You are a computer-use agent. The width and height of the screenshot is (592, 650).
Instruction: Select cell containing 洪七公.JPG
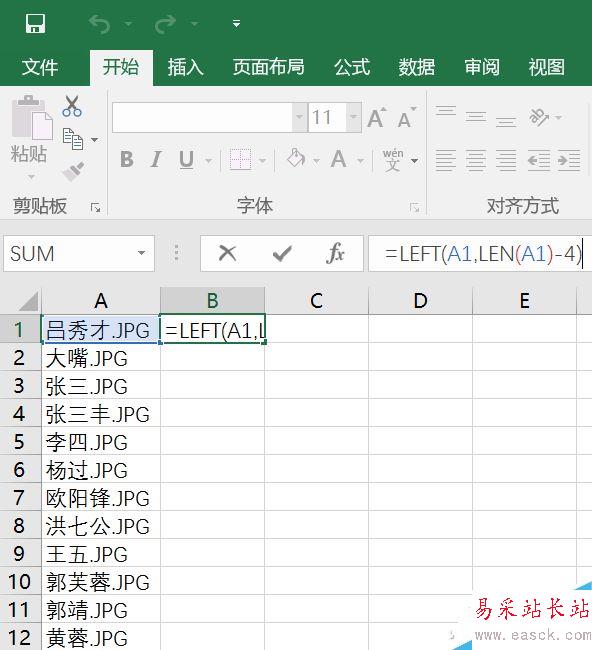[101, 525]
